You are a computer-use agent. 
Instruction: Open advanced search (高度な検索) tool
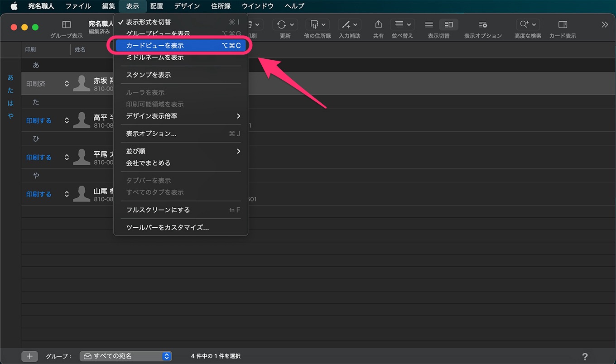pos(528,24)
